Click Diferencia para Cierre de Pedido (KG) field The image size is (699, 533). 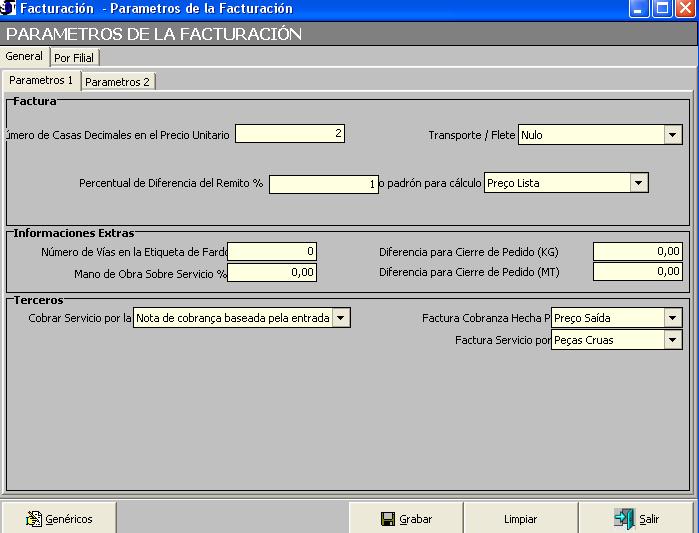(x=637, y=251)
